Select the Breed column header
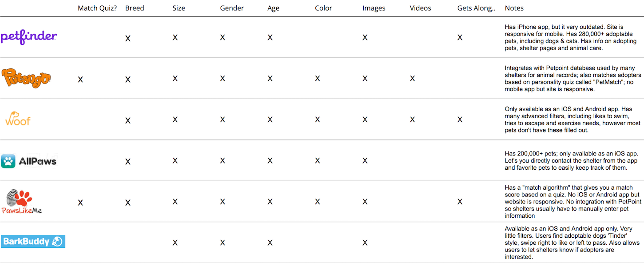 point(135,8)
